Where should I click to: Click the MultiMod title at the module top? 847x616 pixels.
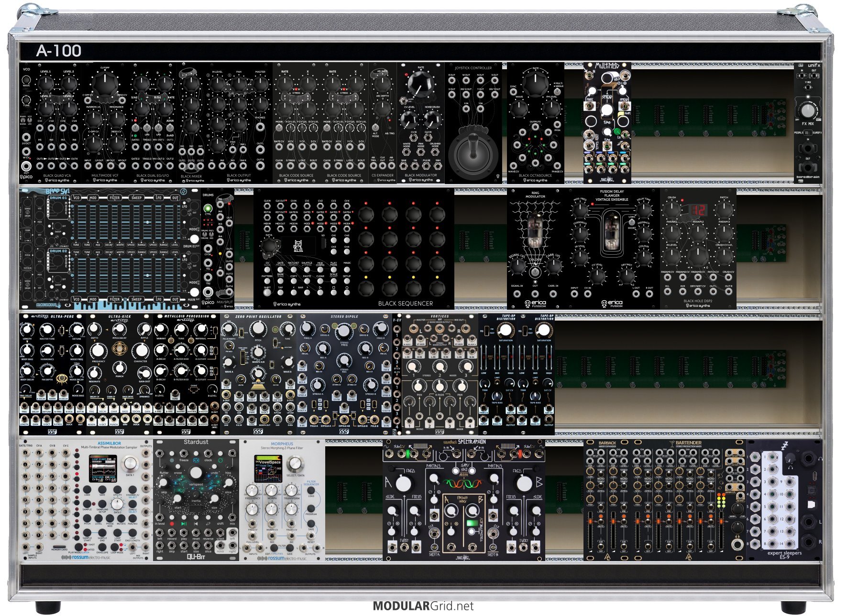606,66
